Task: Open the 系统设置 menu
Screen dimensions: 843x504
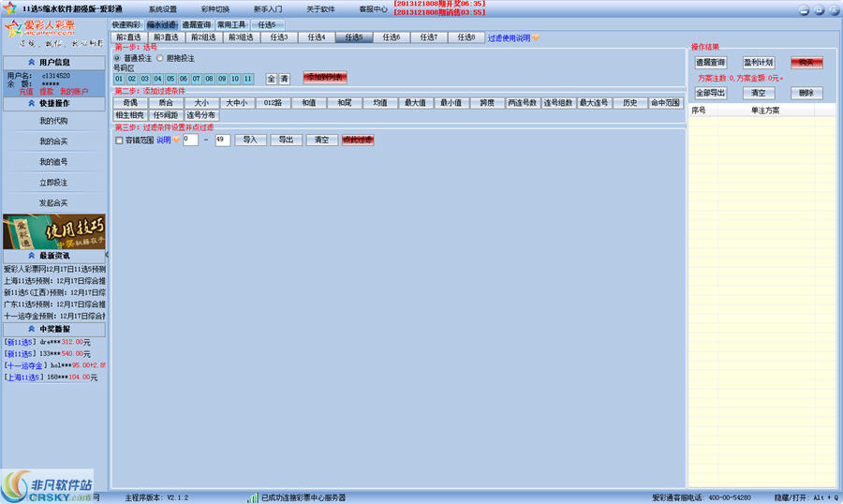Action: pos(162,8)
